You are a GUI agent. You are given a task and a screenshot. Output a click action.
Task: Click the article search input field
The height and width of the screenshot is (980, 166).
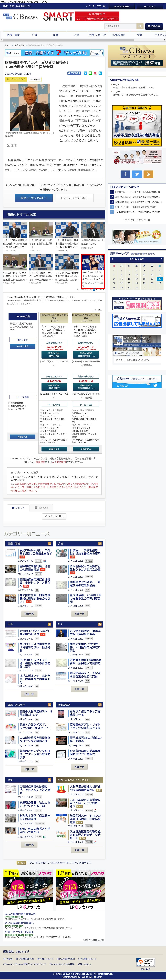120,26
